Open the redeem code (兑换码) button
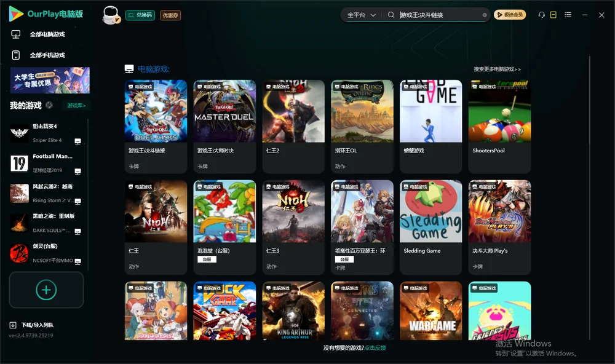The width and height of the screenshot is (615, 364). pos(140,15)
